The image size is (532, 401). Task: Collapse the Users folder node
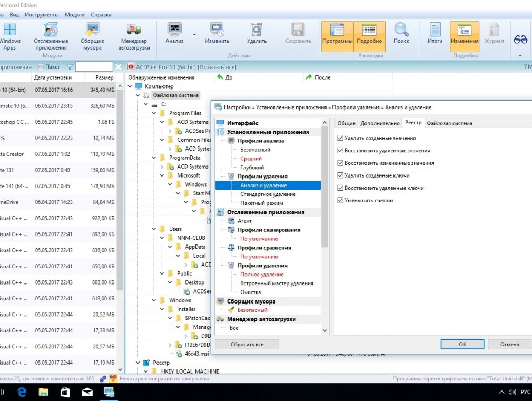[x=154, y=229]
